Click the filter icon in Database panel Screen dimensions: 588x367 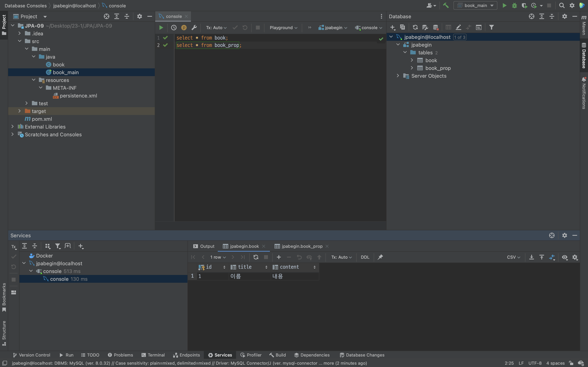coord(491,27)
